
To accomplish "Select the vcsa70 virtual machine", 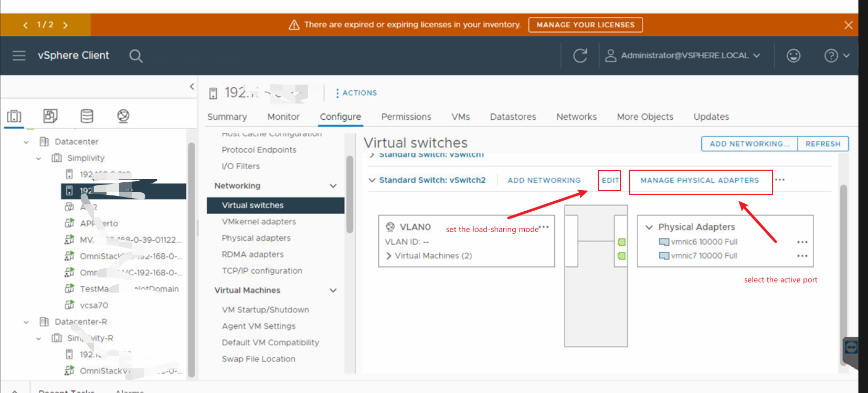I will point(94,305).
